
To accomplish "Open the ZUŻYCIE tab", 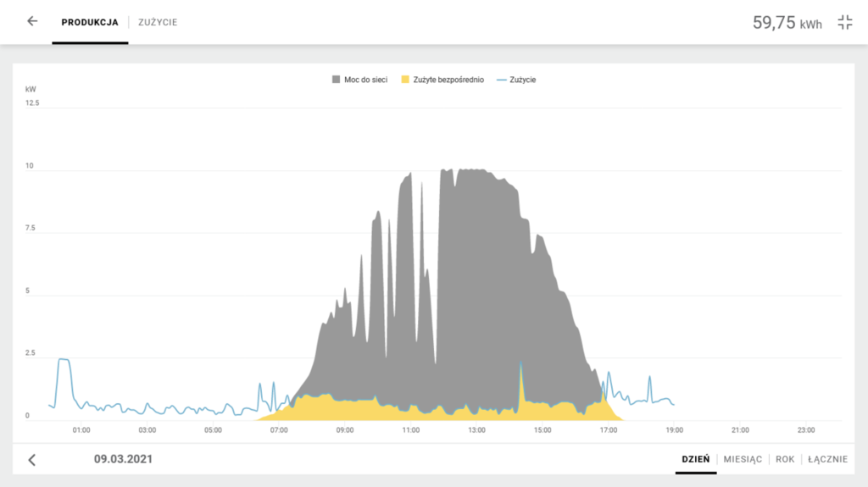I will (158, 22).
